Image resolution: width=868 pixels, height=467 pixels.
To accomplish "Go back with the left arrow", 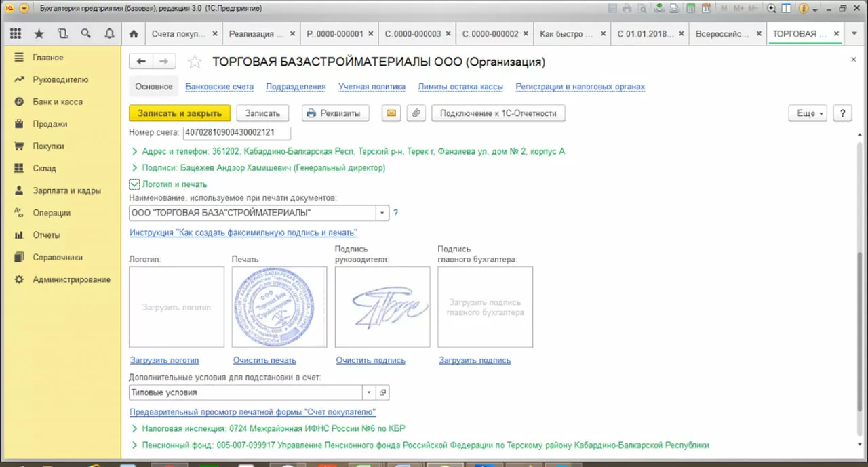I will pyautogui.click(x=141, y=62).
